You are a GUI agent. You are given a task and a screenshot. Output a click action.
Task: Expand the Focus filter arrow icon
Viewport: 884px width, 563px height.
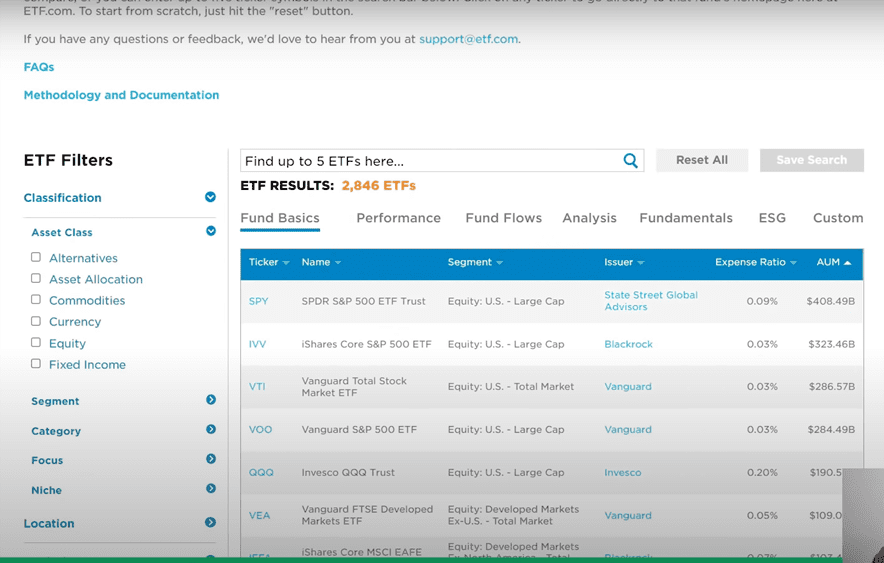211,459
